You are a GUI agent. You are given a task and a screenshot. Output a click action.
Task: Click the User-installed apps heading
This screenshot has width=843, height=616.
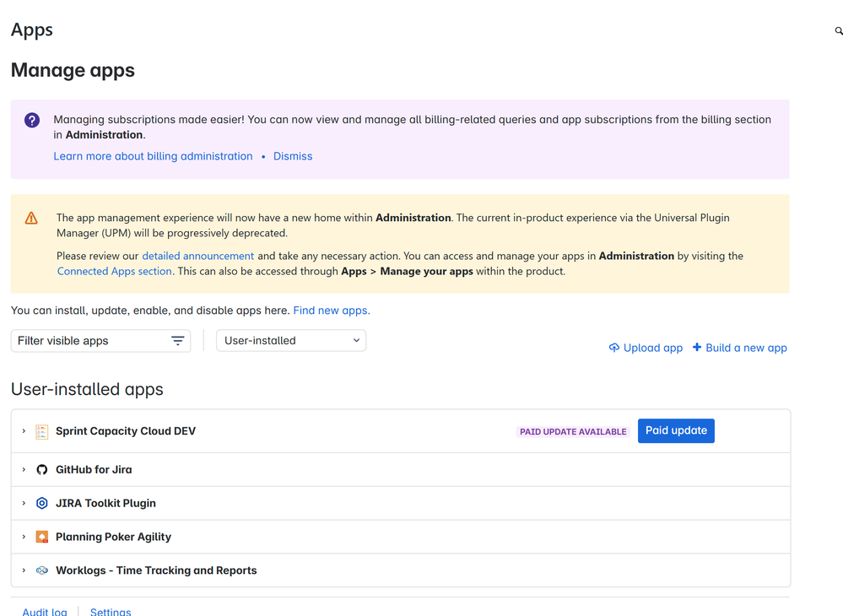pyautogui.click(x=87, y=389)
